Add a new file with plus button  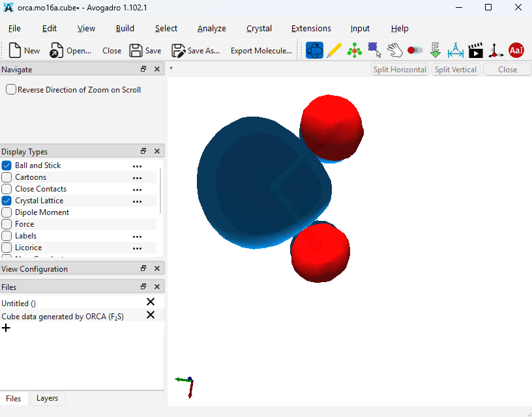tap(7, 328)
